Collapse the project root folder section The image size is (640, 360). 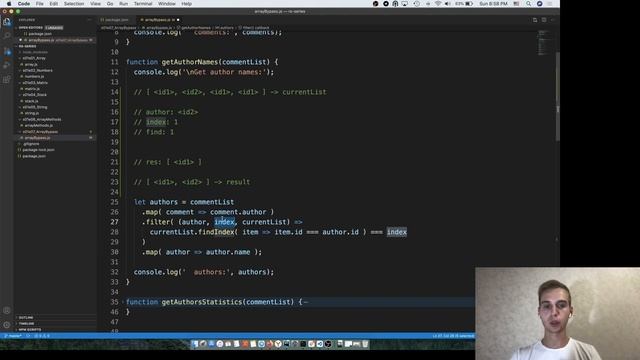coord(28,46)
